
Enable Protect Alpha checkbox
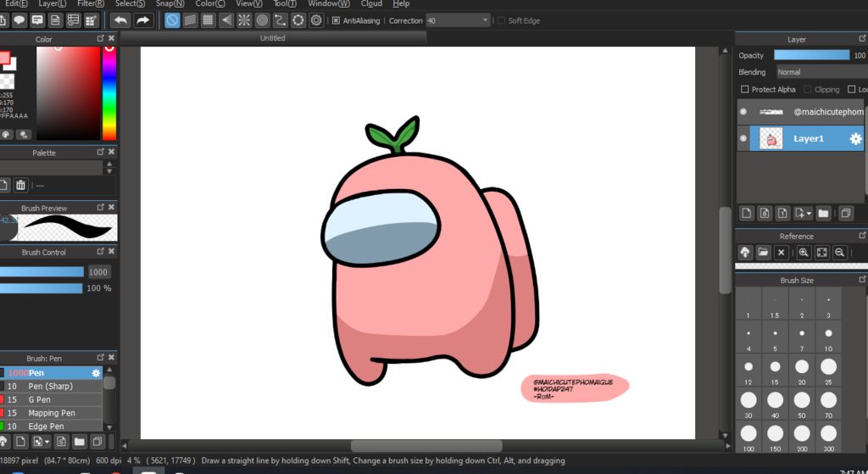[744, 89]
